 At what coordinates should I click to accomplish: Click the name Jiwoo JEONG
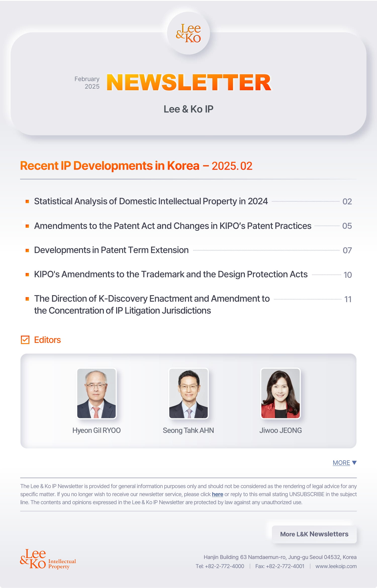click(x=280, y=430)
